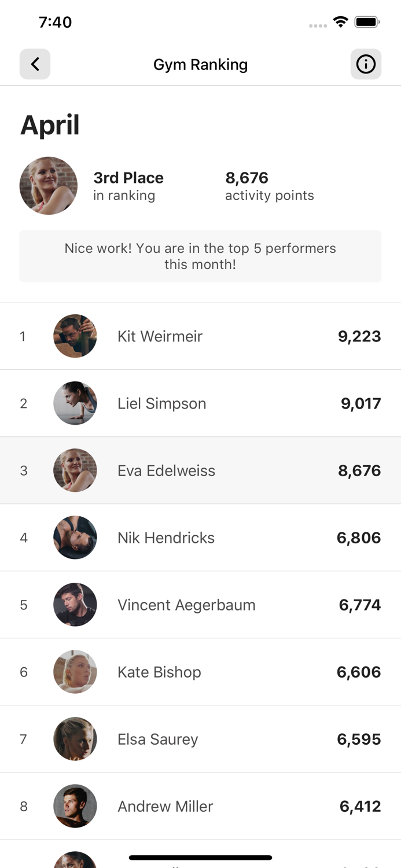Tap Liel Simpson's score of 9,017

tap(360, 403)
